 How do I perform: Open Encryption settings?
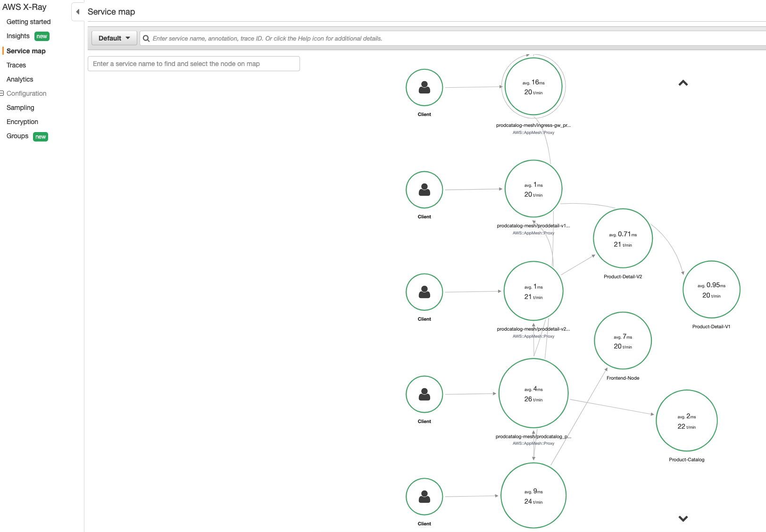click(x=22, y=122)
